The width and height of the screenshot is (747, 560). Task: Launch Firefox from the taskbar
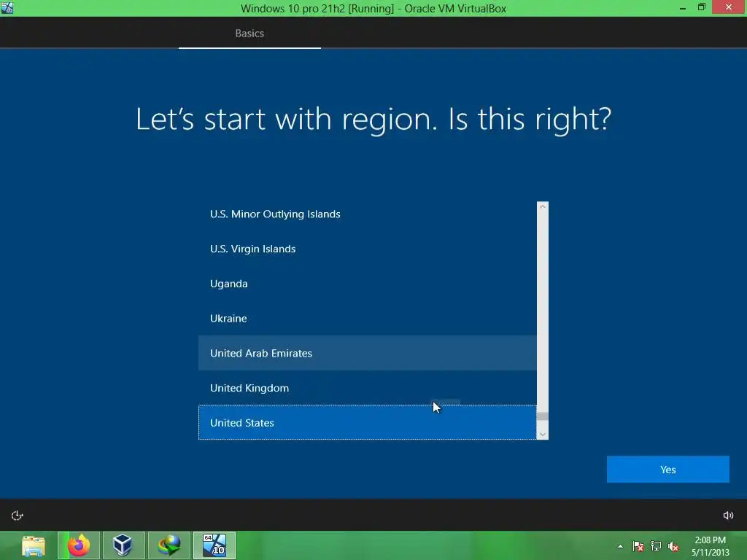[79, 545]
